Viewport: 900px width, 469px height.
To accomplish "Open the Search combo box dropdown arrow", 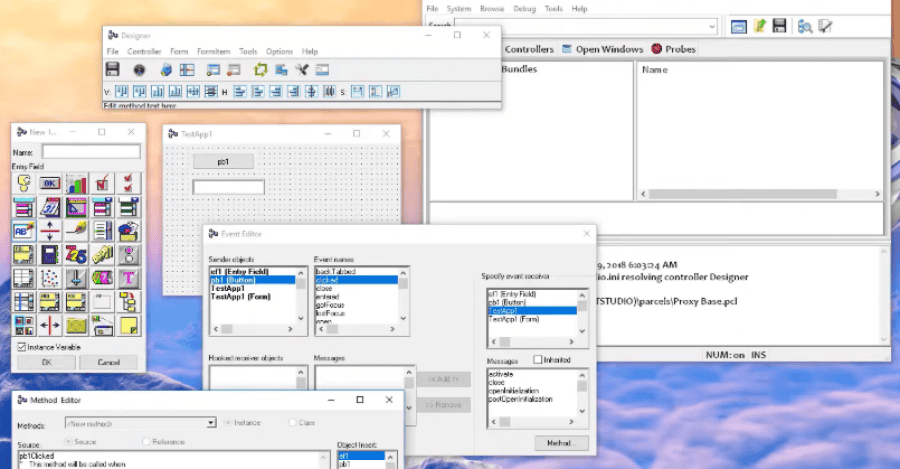I will (x=712, y=26).
